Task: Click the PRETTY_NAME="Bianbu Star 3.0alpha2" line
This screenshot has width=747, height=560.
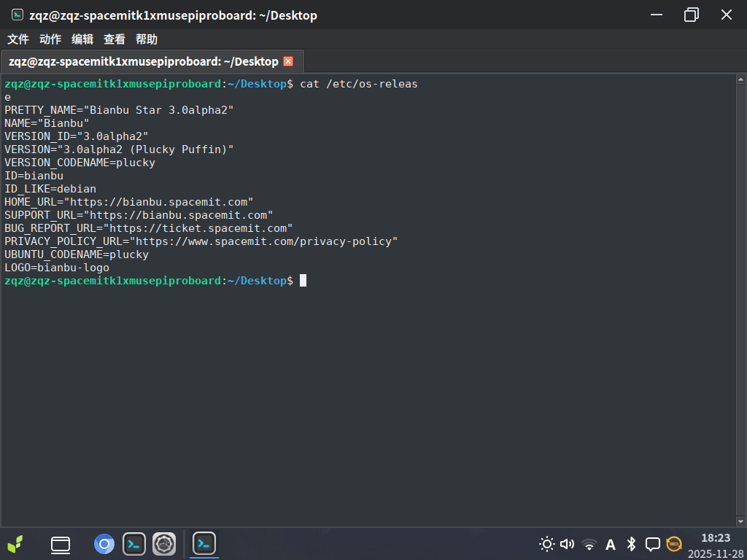Action: [x=119, y=110]
